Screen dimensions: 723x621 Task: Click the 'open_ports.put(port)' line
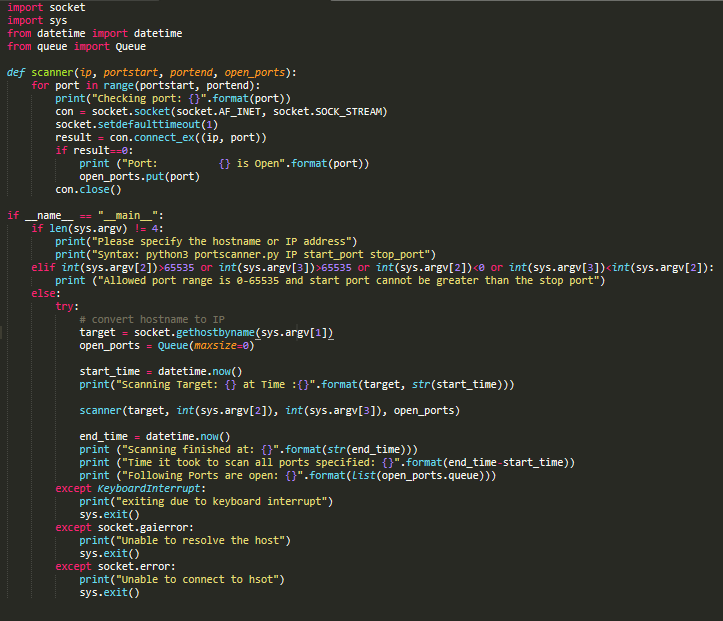[139, 177]
